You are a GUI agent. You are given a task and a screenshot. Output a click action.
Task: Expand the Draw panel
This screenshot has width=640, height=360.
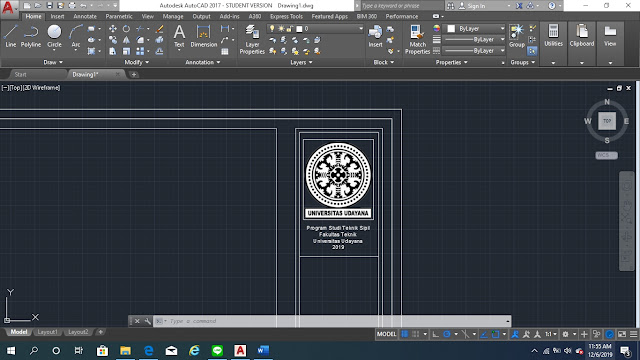pyautogui.click(x=53, y=62)
